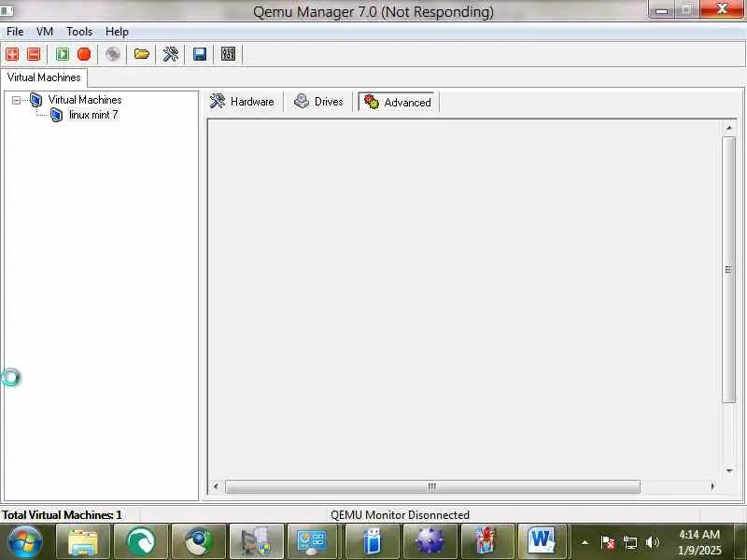This screenshot has height=560, width=747.
Task: Click the vertical scrollbar up arrow
Action: pyautogui.click(x=729, y=129)
